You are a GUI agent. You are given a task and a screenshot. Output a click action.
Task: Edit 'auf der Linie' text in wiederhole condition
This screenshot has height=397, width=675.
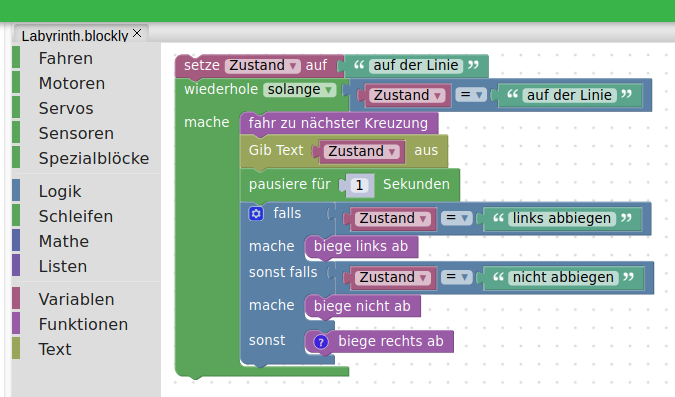tap(570, 95)
